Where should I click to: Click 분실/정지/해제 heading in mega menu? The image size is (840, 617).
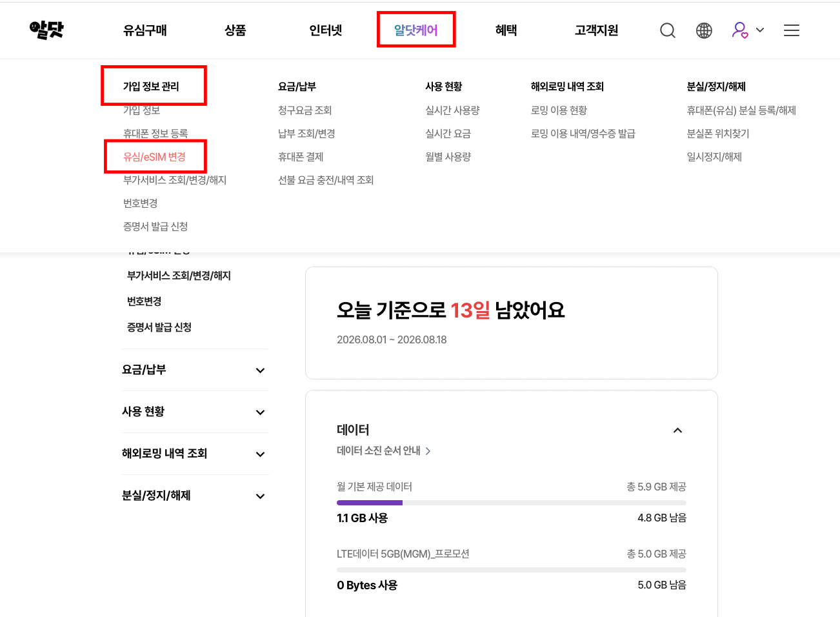[716, 86]
